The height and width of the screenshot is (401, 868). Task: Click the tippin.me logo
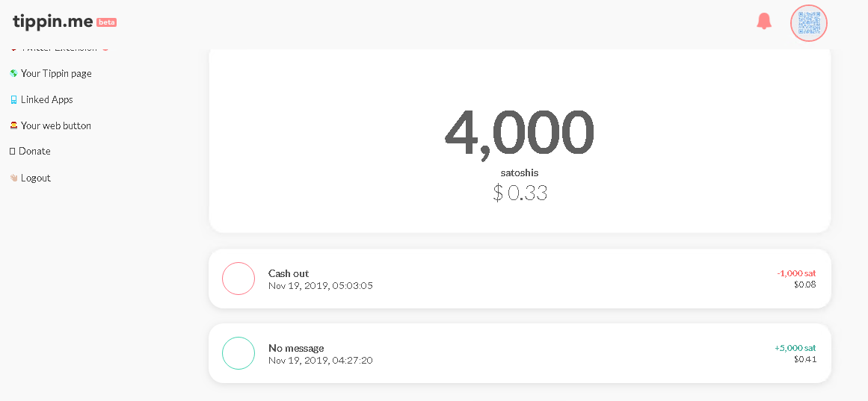(54, 21)
